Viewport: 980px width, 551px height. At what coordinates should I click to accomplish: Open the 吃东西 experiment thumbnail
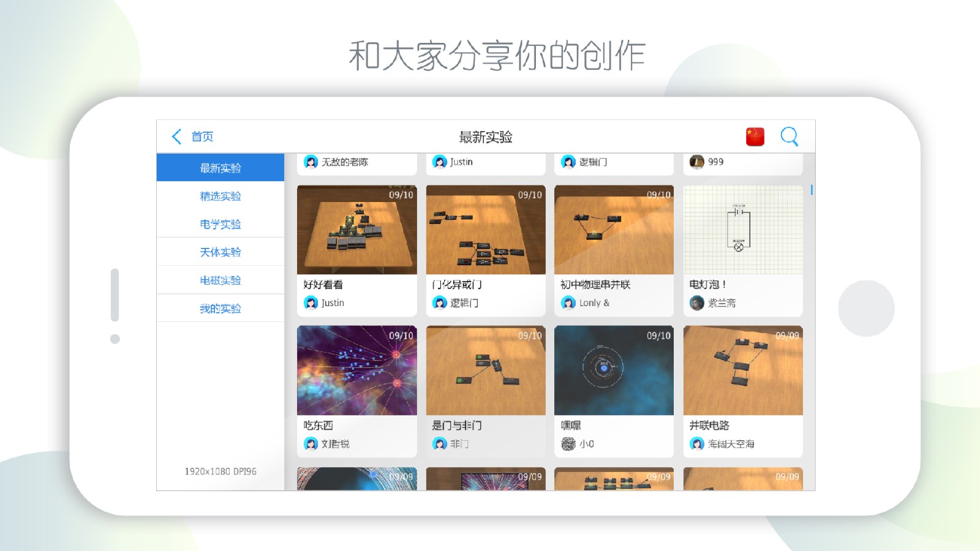(x=356, y=370)
